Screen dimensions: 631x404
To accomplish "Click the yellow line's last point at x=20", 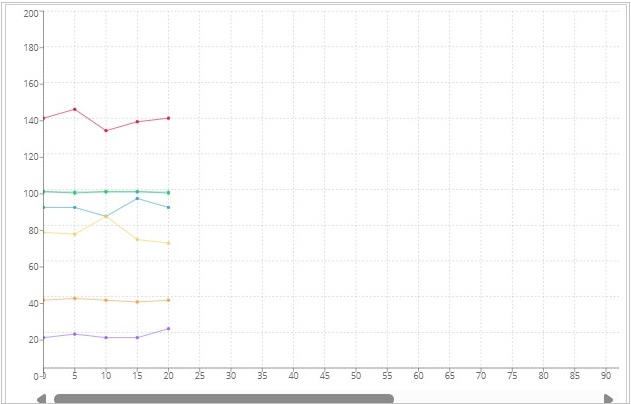I will [x=168, y=243].
